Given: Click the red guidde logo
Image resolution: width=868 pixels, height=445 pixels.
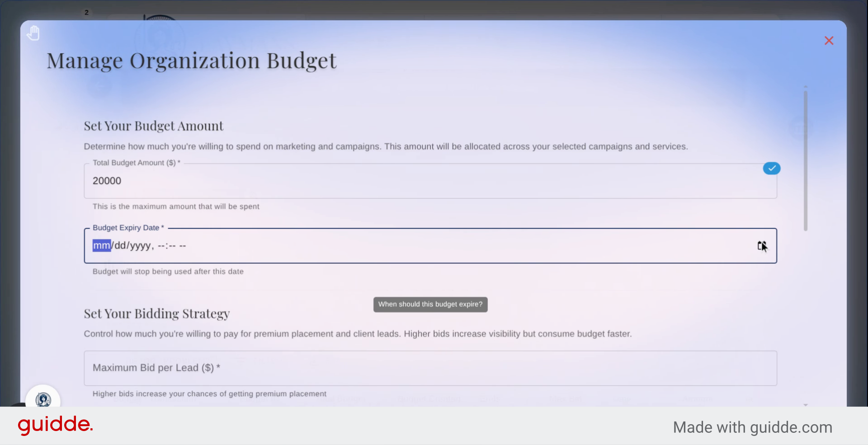Looking at the screenshot, I should pos(55,425).
